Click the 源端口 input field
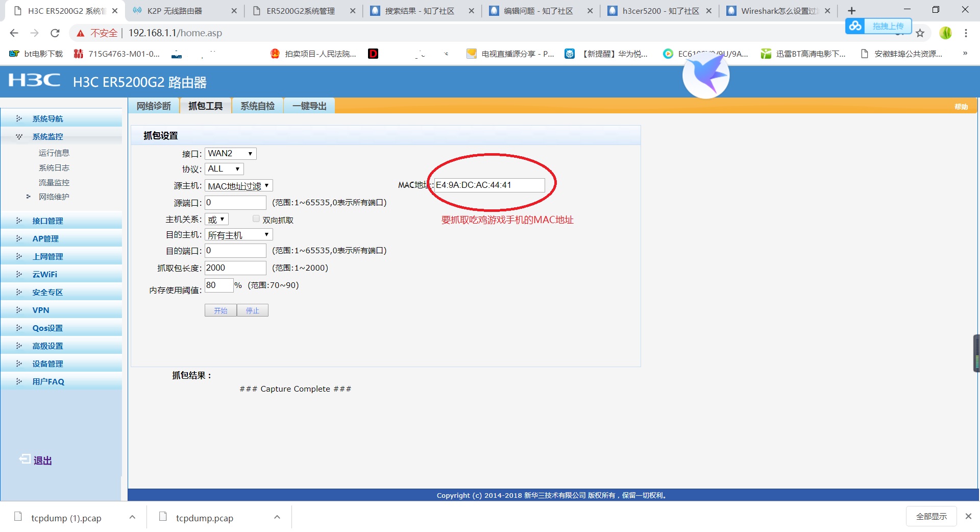This screenshot has height=532, width=980. pyautogui.click(x=235, y=203)
